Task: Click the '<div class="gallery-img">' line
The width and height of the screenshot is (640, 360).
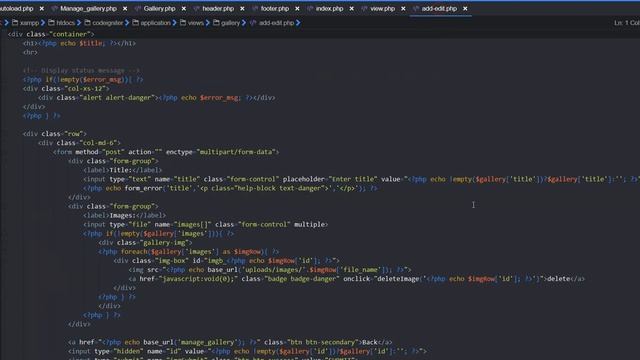Action: pos(145,242)
